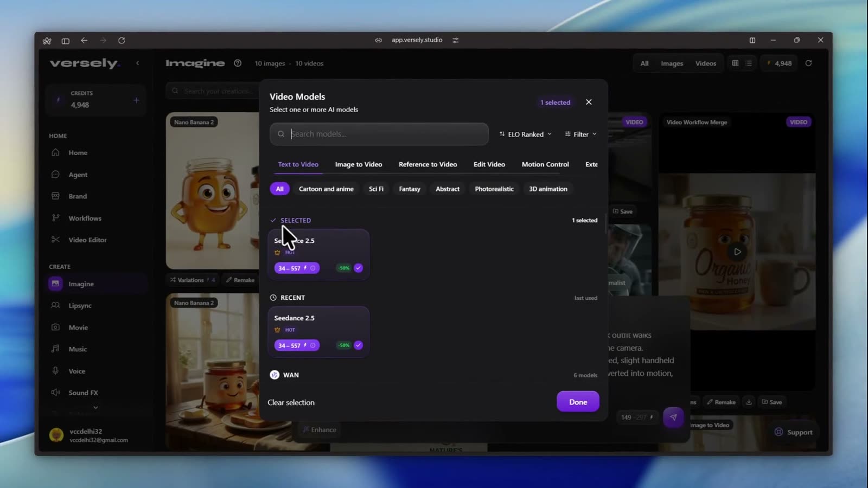Click the 1 selected badge

[x=555, y=102]
